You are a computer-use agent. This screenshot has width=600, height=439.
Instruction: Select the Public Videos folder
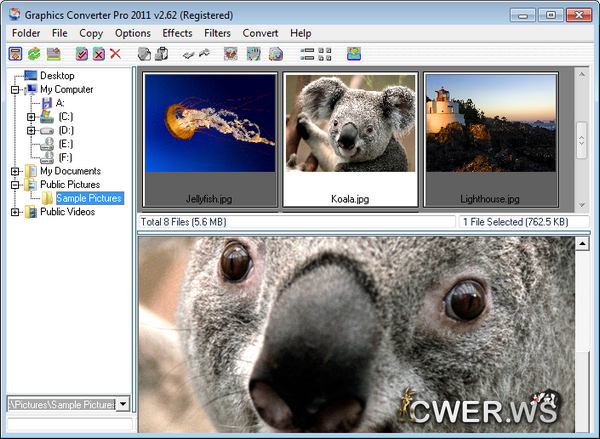[x=67, y=212]
